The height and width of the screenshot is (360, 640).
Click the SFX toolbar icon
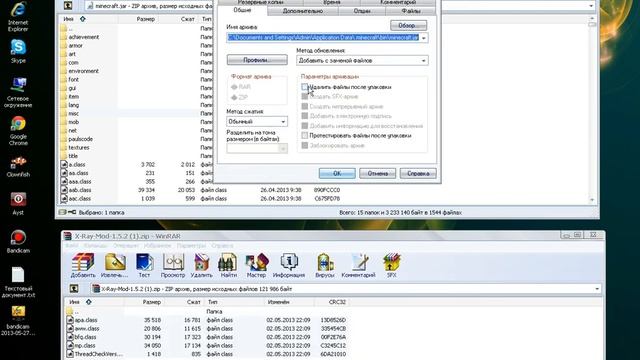(391, 265)
